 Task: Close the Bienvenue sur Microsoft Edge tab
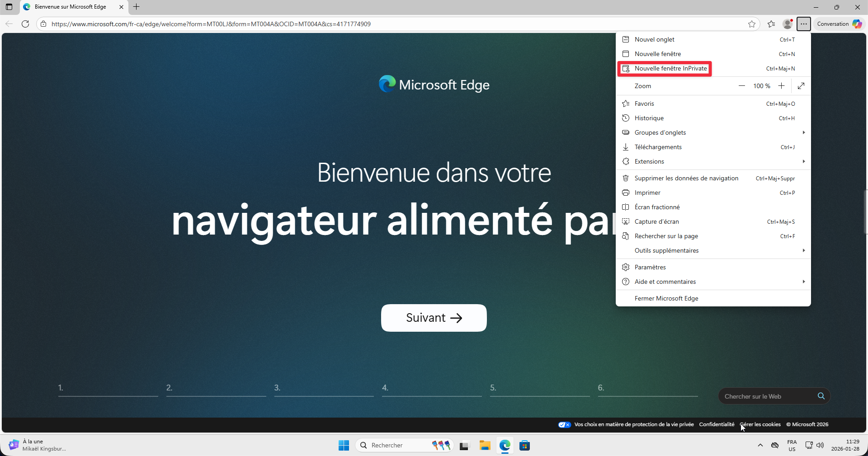click(121, 7)
